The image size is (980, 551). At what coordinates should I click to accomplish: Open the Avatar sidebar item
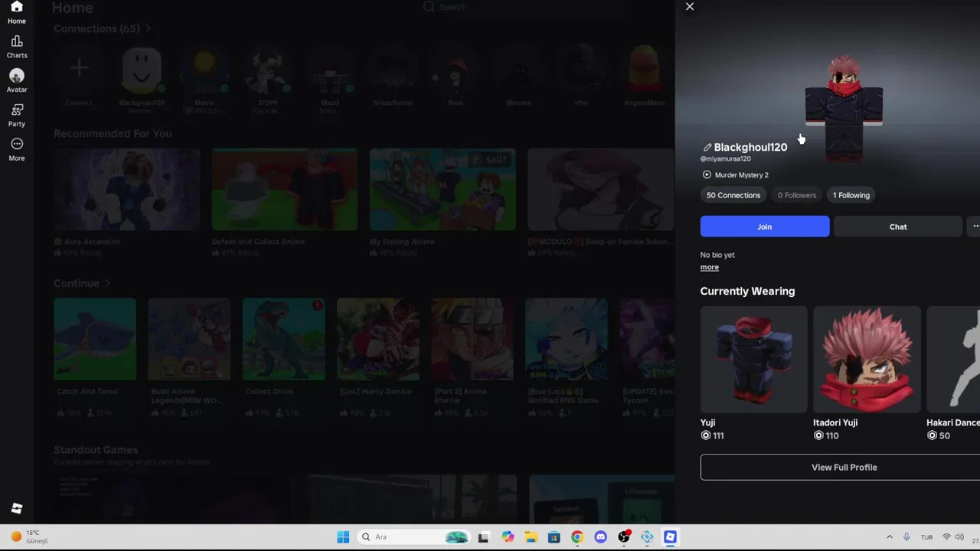(17, 81)
